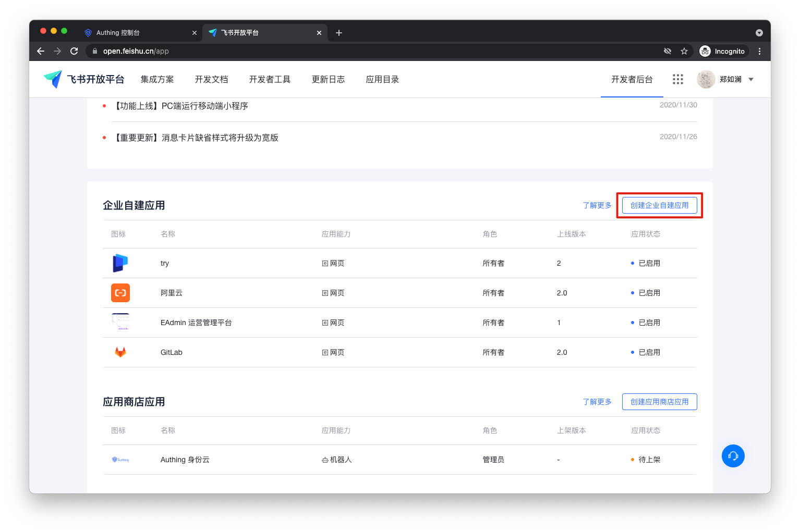Click the EAdmin 运营管理平台 thumbnail icon

120,323
